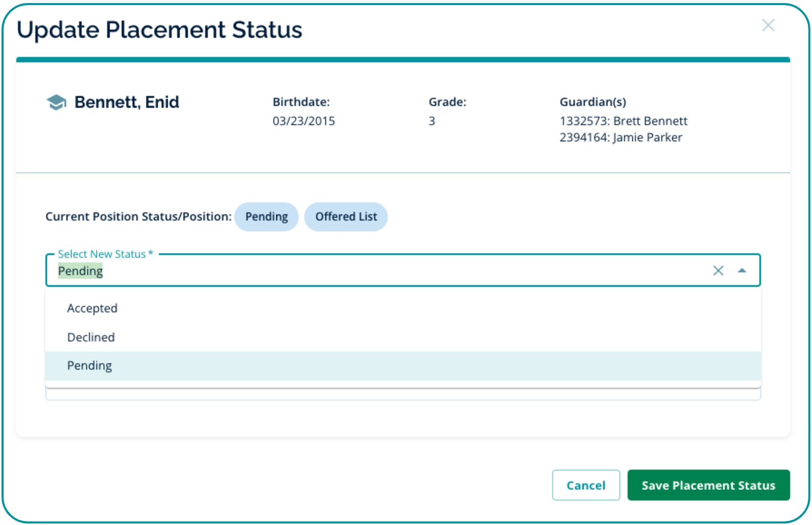The height and width of the screenshot is (525, 812).
Task: Click guardian Brett Bennett entry
Action: coord(623,121)
